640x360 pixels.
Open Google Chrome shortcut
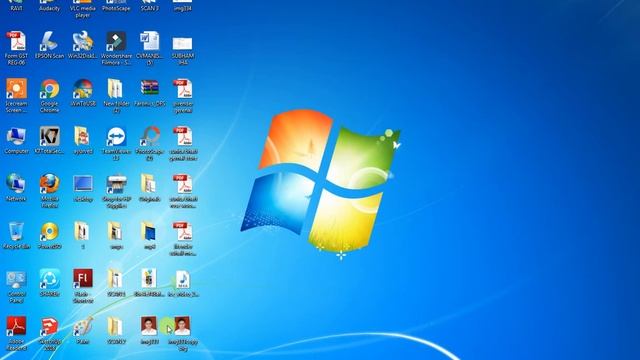point(49,89)
